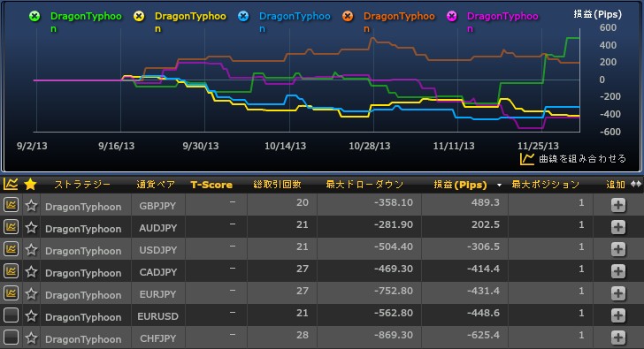Favorite the CHFJPY strategy star
This screenshot has height=349, width=644.
[x=31, y=338]
